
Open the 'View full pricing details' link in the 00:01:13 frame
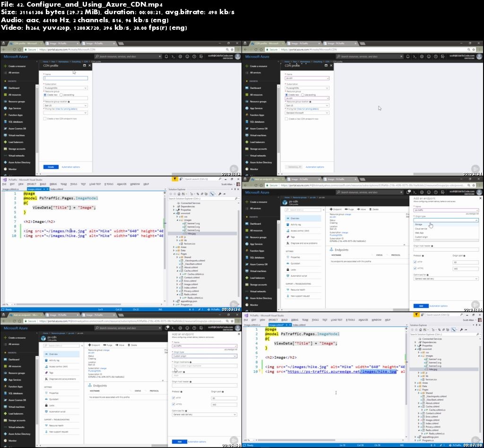66,109
